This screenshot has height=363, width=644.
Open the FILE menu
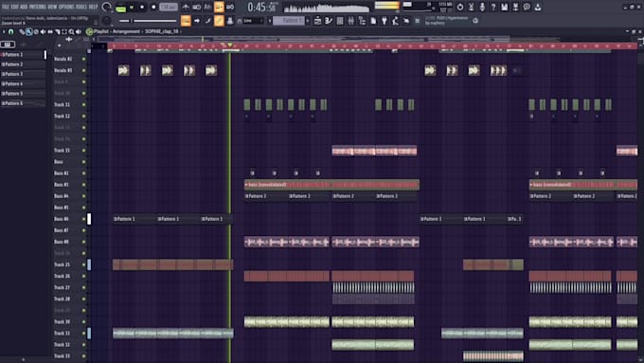6,7
